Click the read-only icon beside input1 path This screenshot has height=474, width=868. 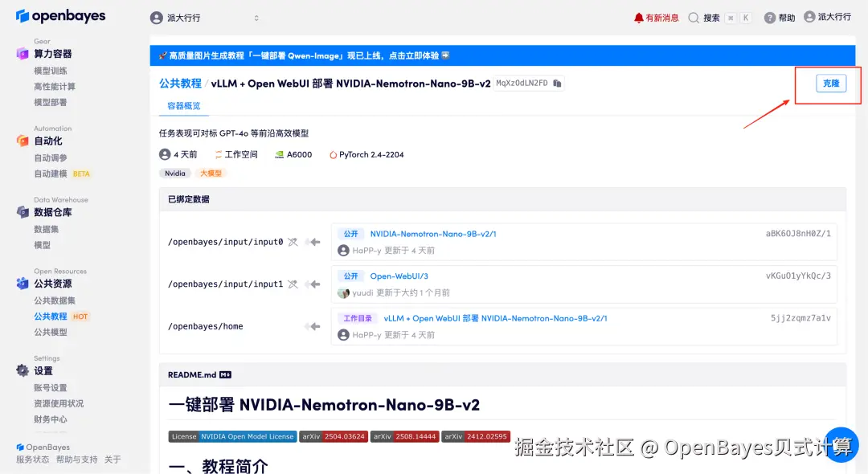tap(293, 284)
